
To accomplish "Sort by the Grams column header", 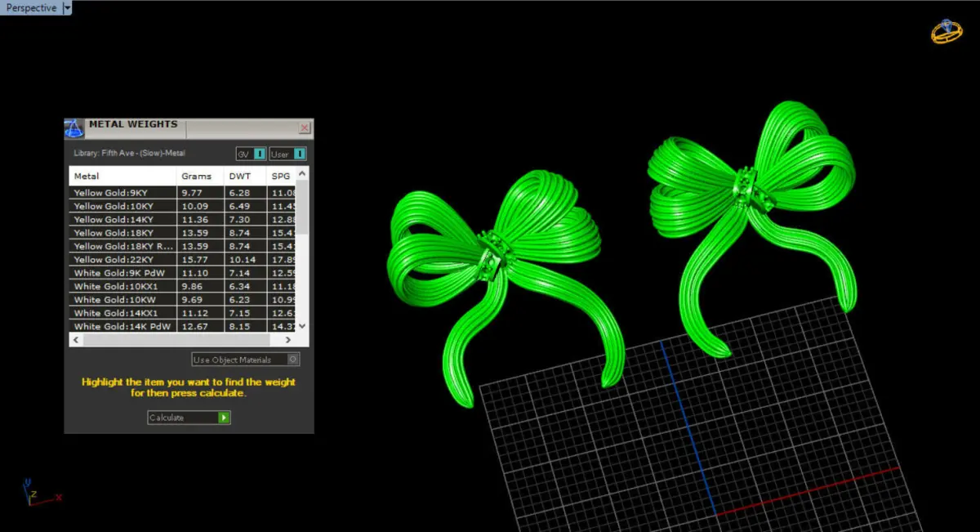I will tap(200, 176).
